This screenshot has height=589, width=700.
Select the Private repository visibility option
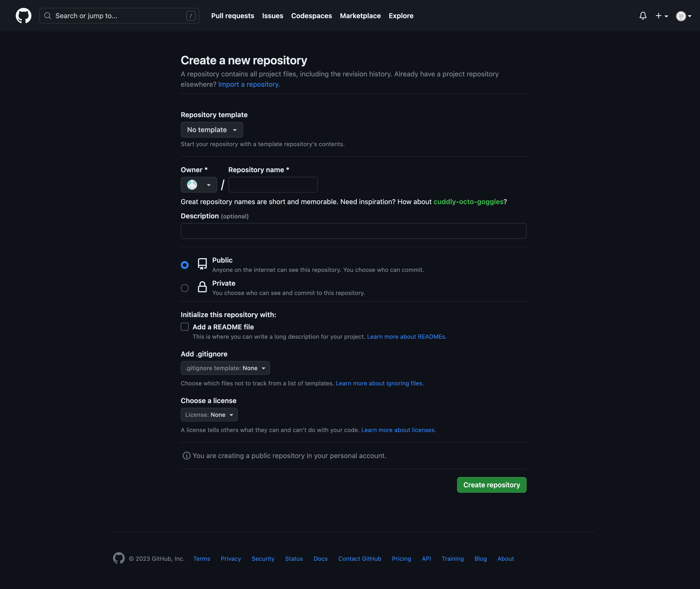click(x=185, y=287)
